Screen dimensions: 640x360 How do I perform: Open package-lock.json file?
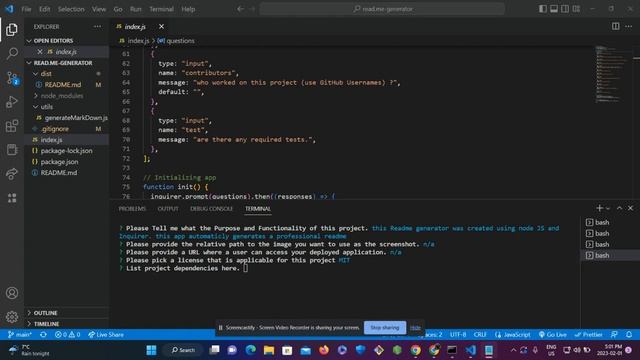[x=67, y=151]
